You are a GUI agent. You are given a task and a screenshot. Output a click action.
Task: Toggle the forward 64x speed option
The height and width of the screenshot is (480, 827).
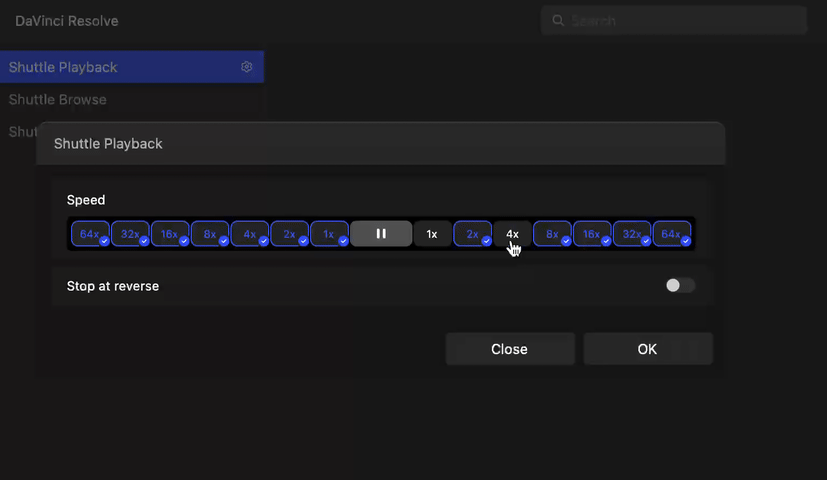[x=671, y=234]
